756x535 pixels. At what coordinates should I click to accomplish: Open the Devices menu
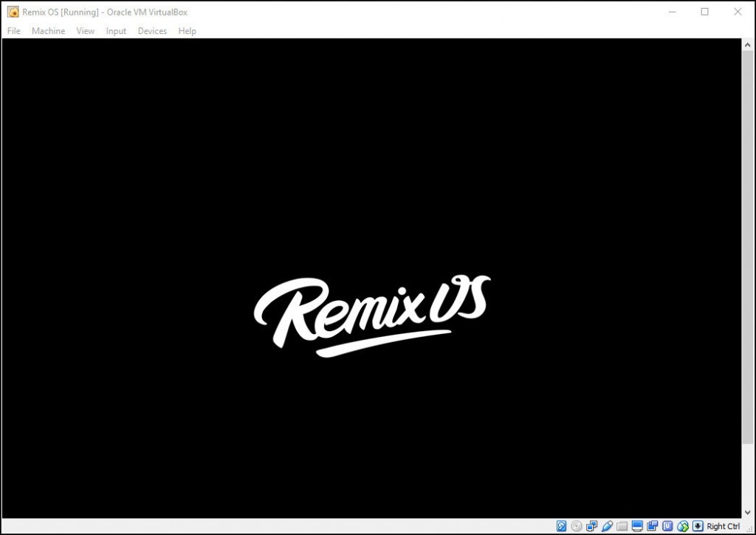(x=152, y=31)
